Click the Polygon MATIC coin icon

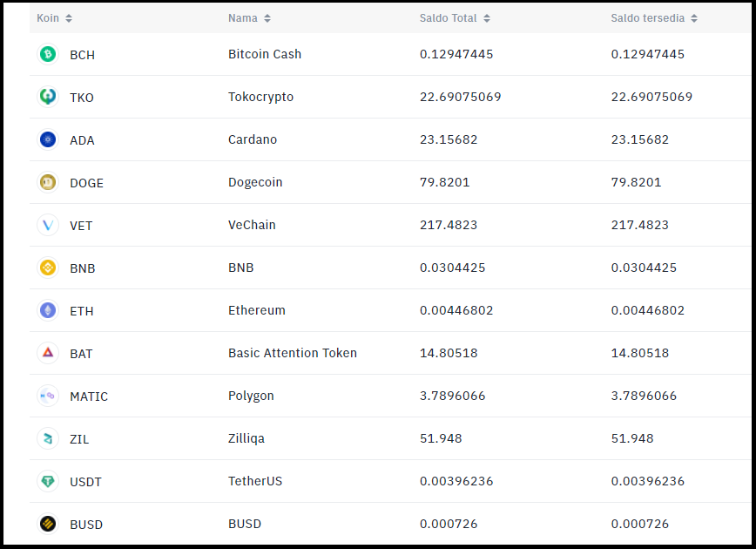48,396
